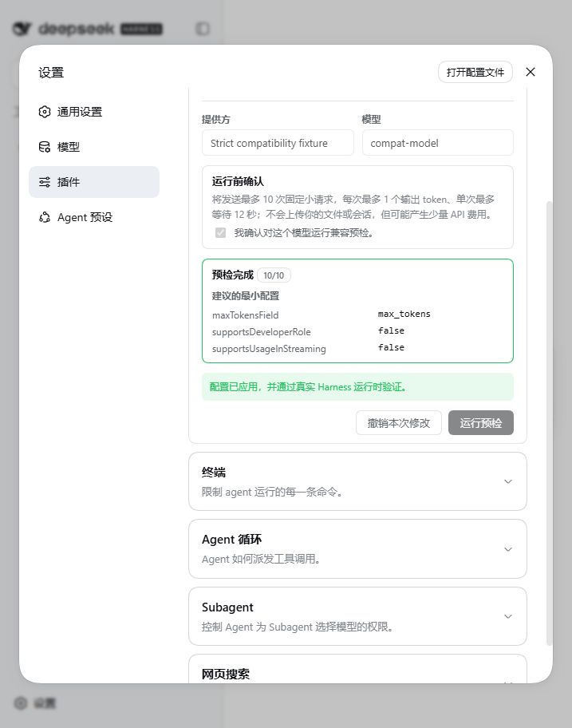Click the Agent 循环 section title
Screen dimensions: 572x728
pos(231,540)
